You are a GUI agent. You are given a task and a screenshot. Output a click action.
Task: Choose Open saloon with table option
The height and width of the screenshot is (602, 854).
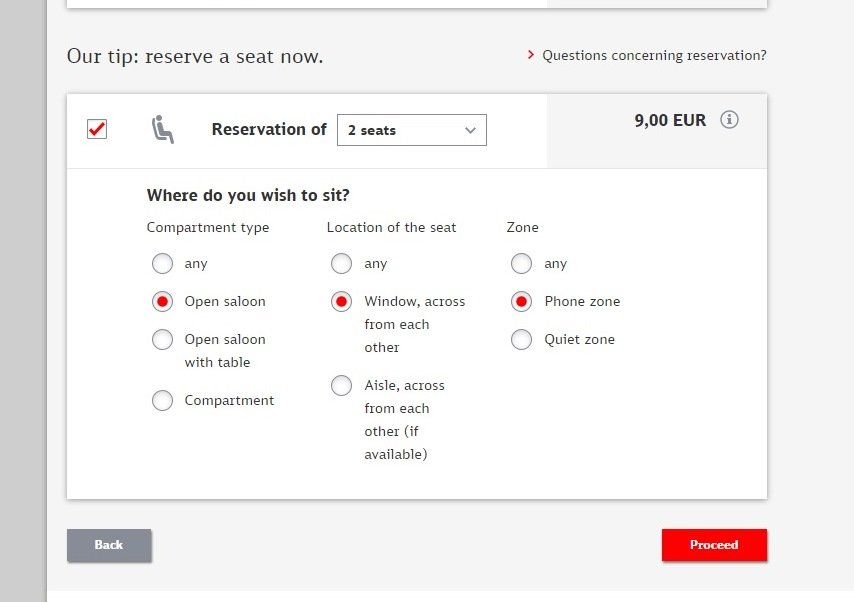click(162, 339)
